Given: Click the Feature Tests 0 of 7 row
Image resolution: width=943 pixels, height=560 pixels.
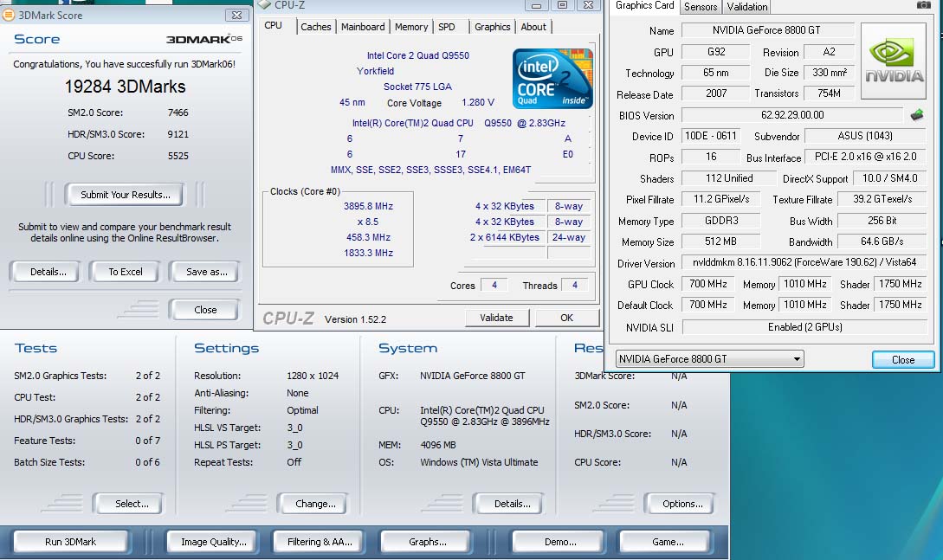Looking at the screenshot, I should [87, 441].
